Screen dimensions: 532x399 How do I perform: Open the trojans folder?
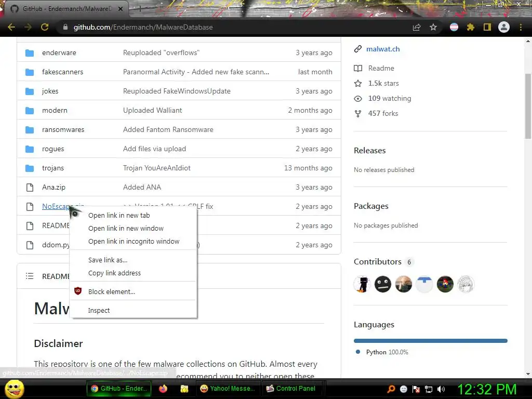click(x=53, y=168)
